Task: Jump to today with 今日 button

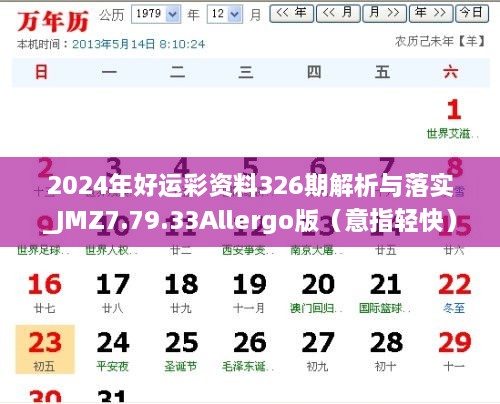Action: (x=472, y=13)
